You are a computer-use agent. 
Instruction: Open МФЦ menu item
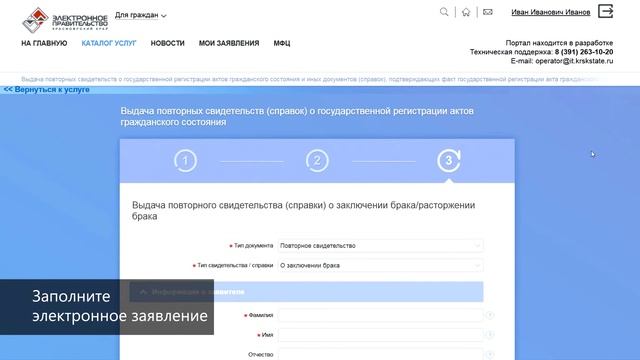click(x=282, y=43)
